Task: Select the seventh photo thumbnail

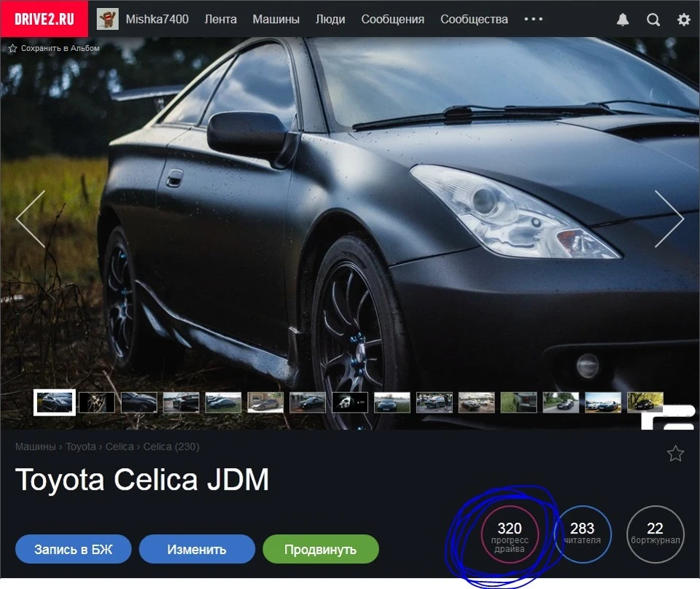Action: (308, 402)
